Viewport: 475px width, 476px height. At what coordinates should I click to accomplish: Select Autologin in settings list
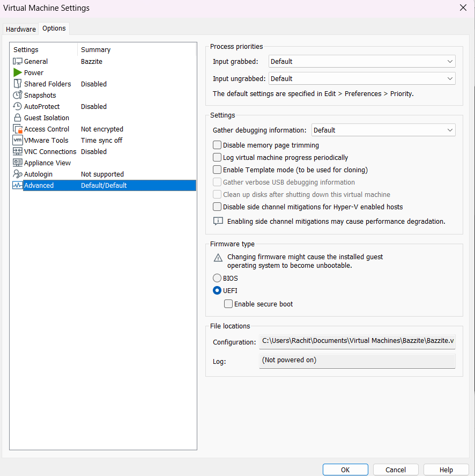(38, 174)
